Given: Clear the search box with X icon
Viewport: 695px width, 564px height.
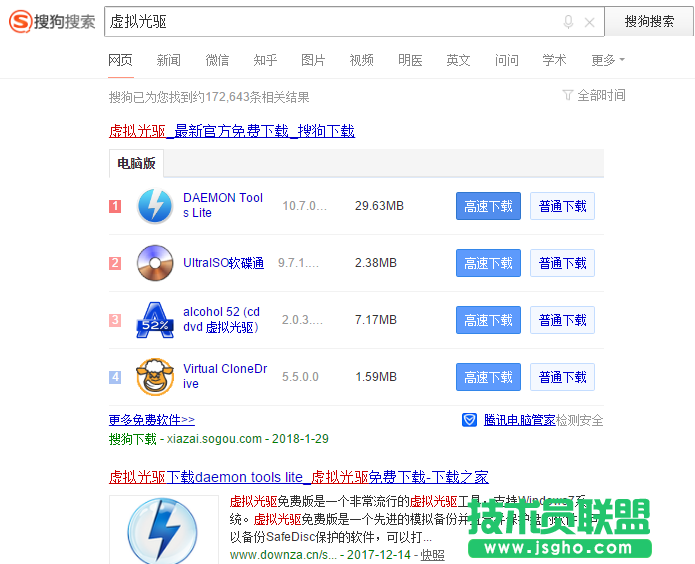Looking at the screenshot, I should pos(590,22).
